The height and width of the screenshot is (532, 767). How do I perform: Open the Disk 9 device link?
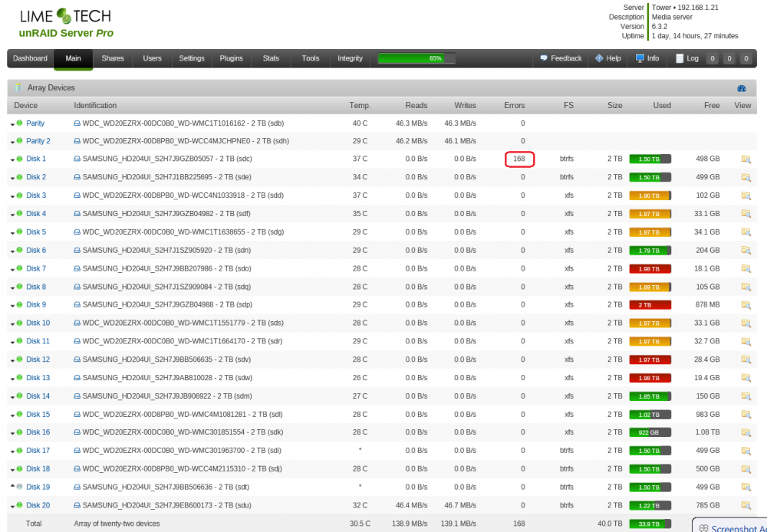(36, 304)
